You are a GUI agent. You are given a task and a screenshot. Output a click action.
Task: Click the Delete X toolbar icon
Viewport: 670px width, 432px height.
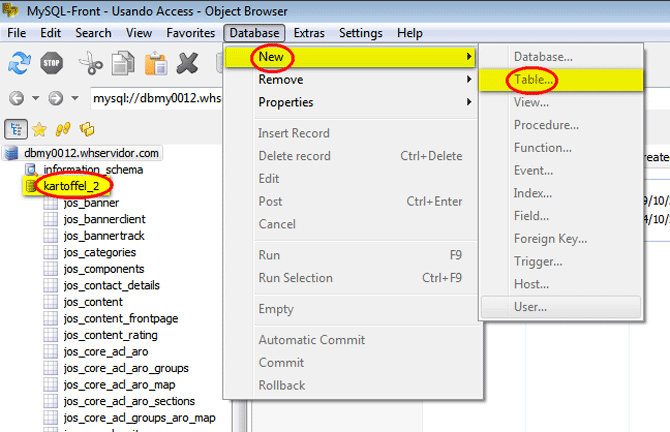point(188,63)
